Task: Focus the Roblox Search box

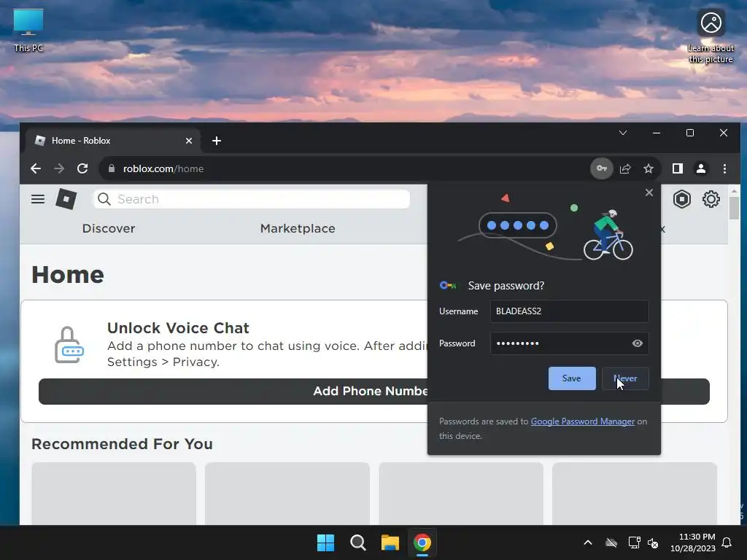Action: click(251, 199)
